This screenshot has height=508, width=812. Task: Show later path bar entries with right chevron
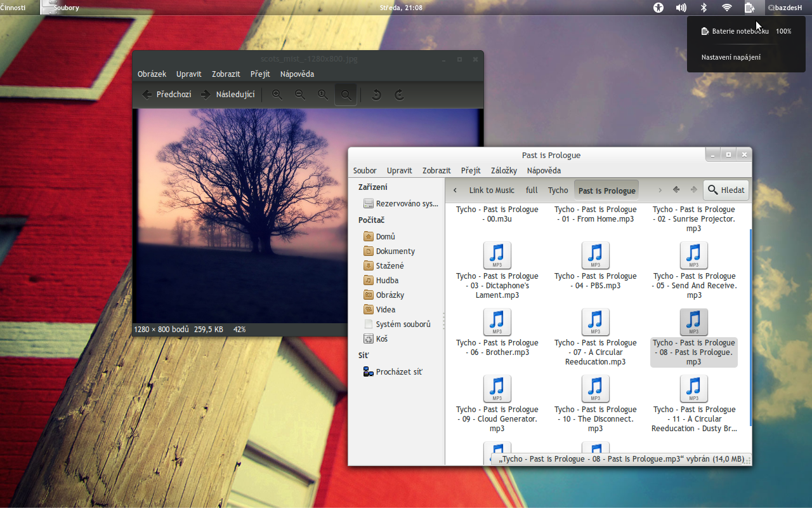pos(660,190)
